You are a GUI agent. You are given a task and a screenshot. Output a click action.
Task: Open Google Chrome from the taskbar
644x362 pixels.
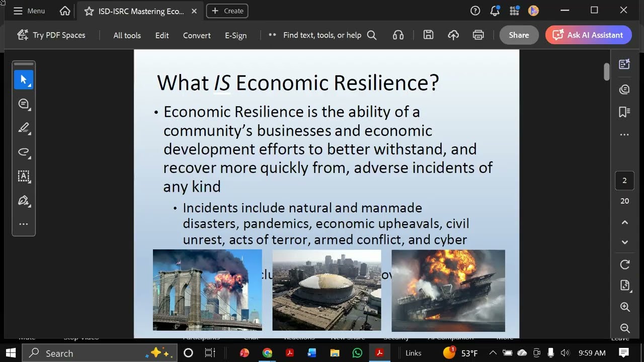coord(267,353)
